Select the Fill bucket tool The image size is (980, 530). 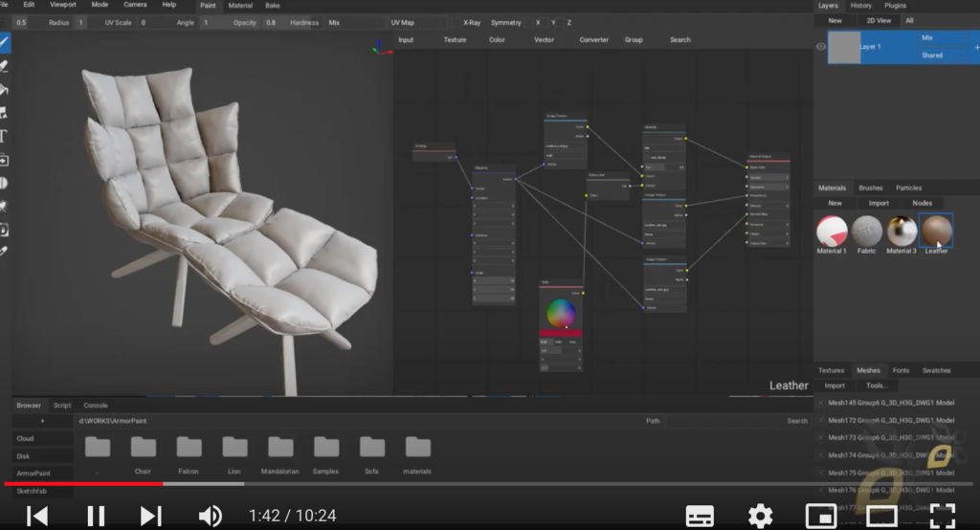coord(5,89)
